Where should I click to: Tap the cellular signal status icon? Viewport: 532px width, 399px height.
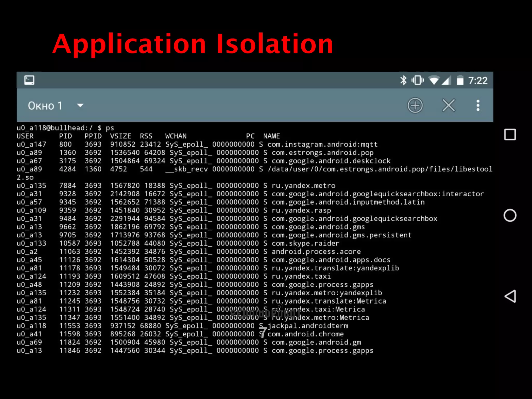point(447,81)
